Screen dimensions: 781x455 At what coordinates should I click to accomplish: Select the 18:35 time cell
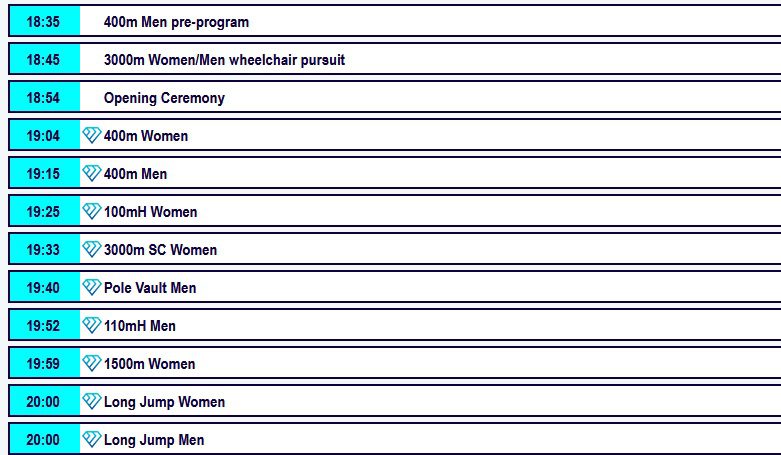tap(44, 21)
